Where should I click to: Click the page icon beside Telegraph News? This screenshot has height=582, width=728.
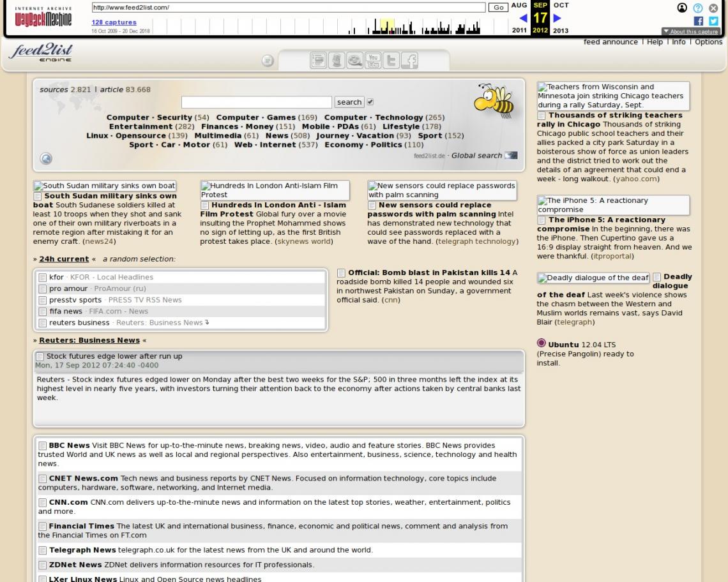tap(42, 551)
